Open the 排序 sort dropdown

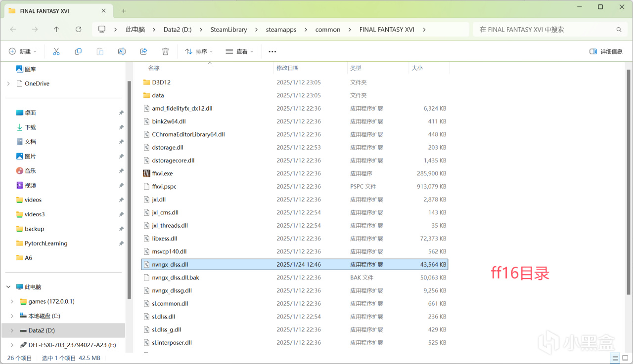click(x=199, y=51)
